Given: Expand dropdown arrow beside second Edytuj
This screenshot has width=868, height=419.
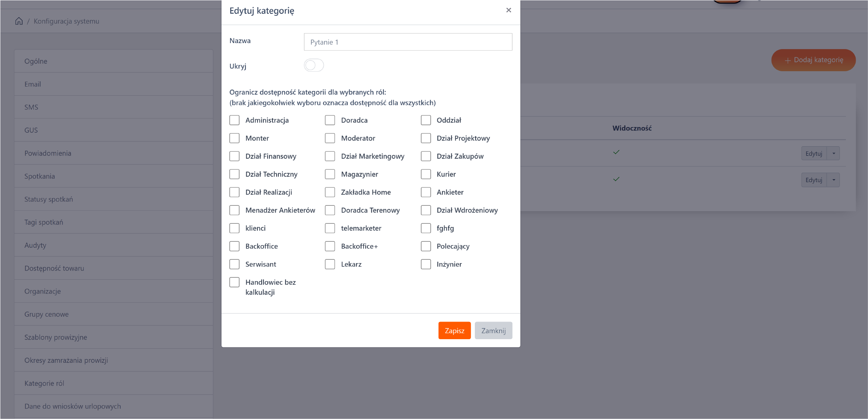Looking at the screenshot, I should [x=834, y=180].
